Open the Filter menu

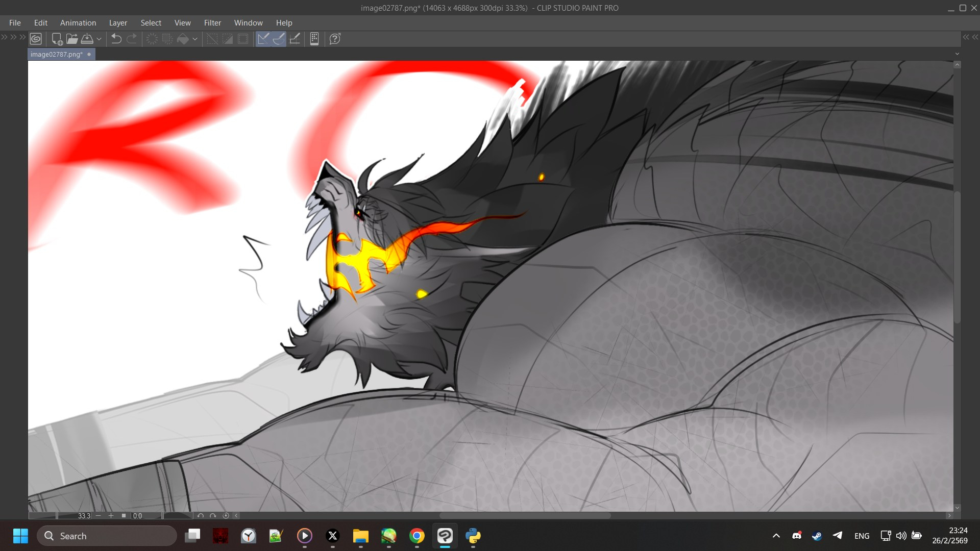212,23
